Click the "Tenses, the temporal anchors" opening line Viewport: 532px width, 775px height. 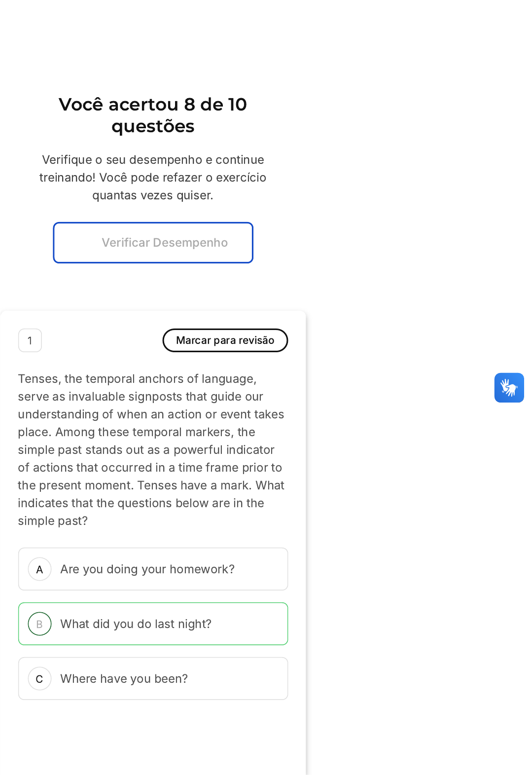[137, 379]
